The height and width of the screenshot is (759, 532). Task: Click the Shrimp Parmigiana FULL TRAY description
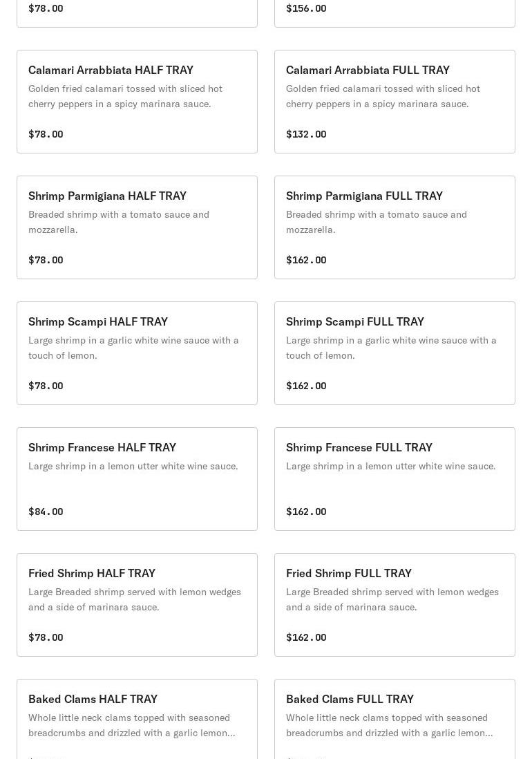pyautogui.click(x=377, y=222)
